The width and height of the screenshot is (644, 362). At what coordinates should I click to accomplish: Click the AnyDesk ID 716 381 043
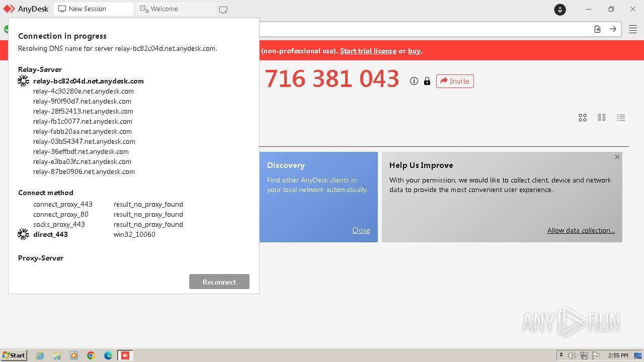coord(332,79)
